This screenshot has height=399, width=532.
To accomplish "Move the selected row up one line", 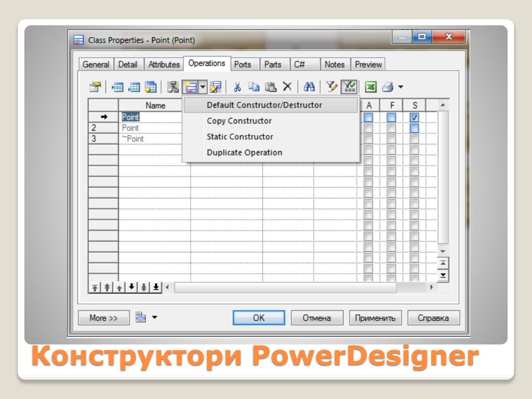I will pyautogui.click(x=119, y=288).
